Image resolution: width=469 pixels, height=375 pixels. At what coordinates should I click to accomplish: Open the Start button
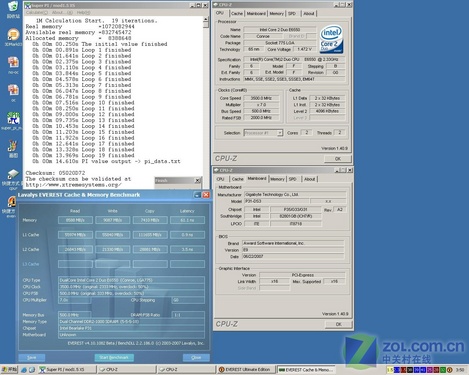tap(9, 369)
